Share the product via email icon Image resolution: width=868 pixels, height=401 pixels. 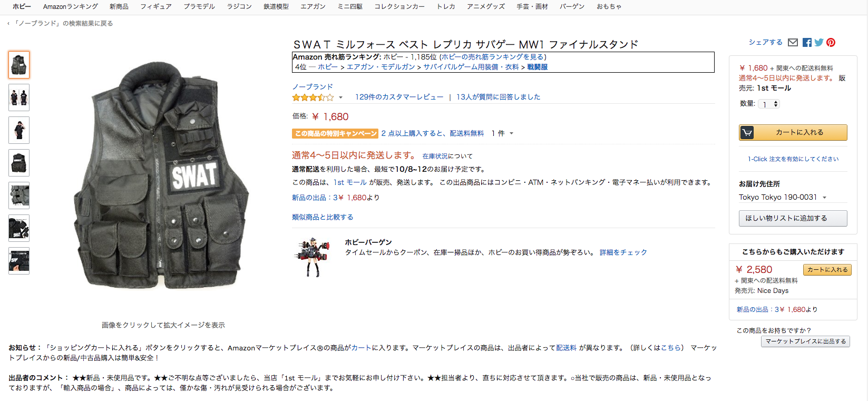(x=793, y=43)
